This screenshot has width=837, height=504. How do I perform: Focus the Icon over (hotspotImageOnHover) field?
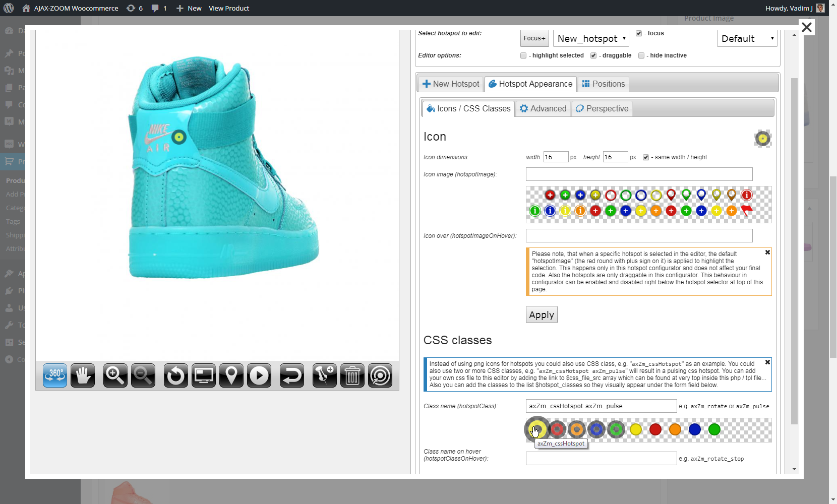click(639, 235)
